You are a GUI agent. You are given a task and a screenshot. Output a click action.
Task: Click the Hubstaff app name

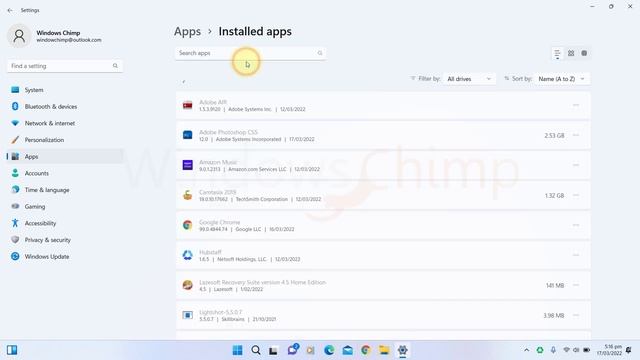coord(210,252)
